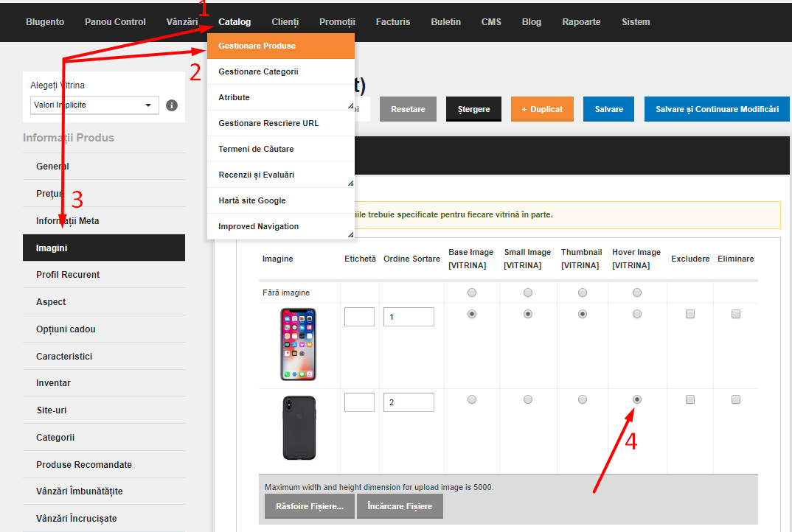Click the Încărcare Fișiere button
Screen dimensions: 792x532
[x=400, y=506]
